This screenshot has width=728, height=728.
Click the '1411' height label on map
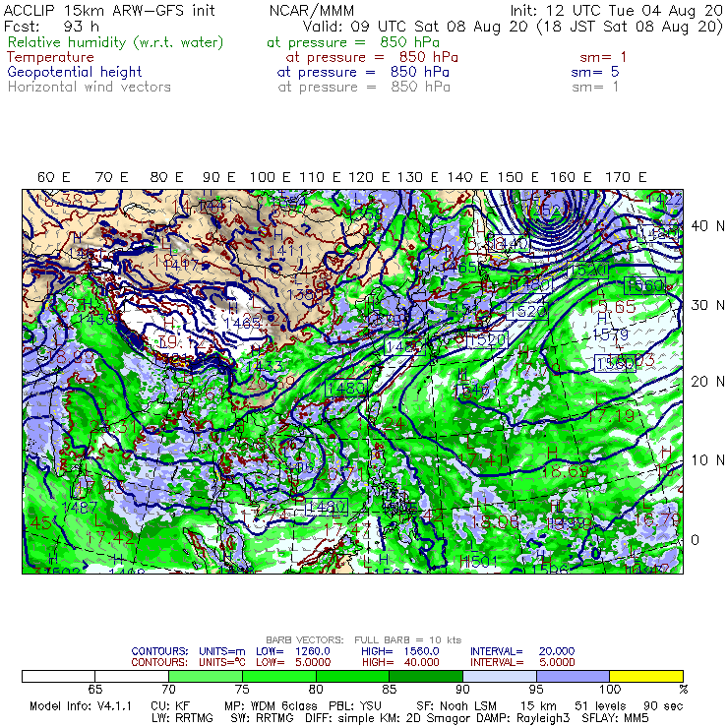[287, 251]
